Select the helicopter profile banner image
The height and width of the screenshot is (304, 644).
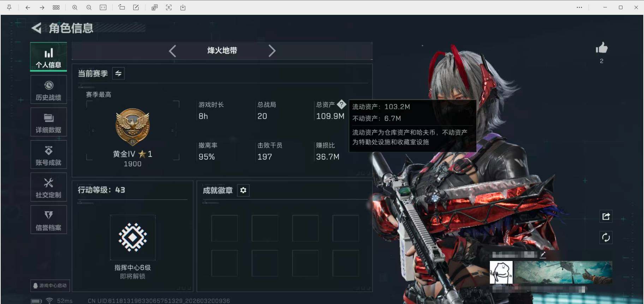click(x=563, y=272)
